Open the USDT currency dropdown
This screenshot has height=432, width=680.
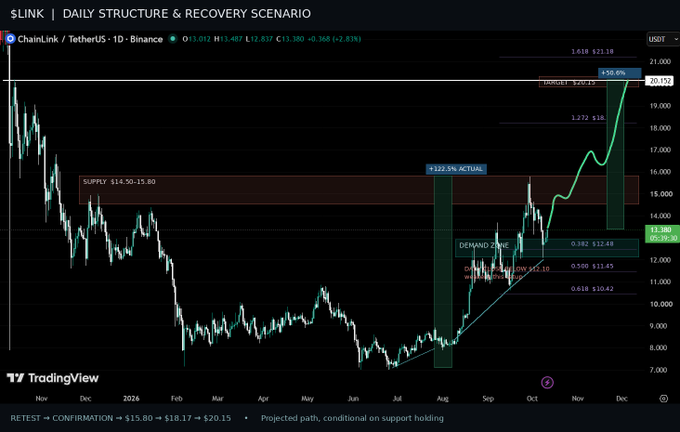663,39
